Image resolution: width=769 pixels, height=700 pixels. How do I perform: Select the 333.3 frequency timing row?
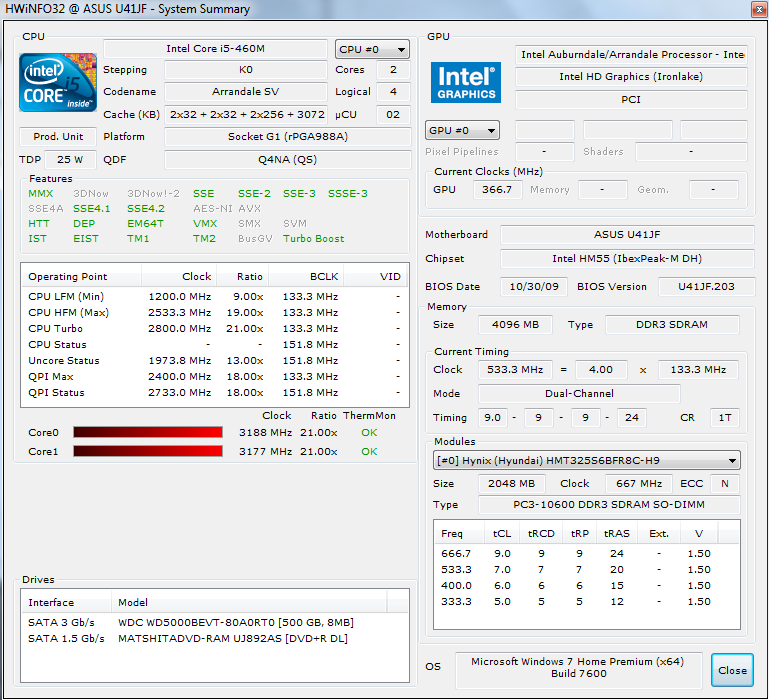[x=587, y=601]
